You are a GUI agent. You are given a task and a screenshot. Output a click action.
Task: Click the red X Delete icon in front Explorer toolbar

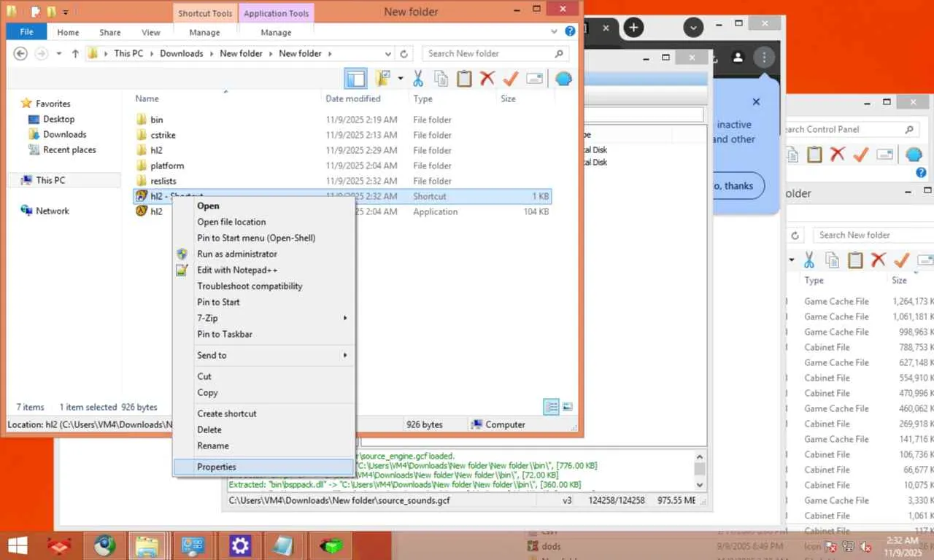click(487, 78)
